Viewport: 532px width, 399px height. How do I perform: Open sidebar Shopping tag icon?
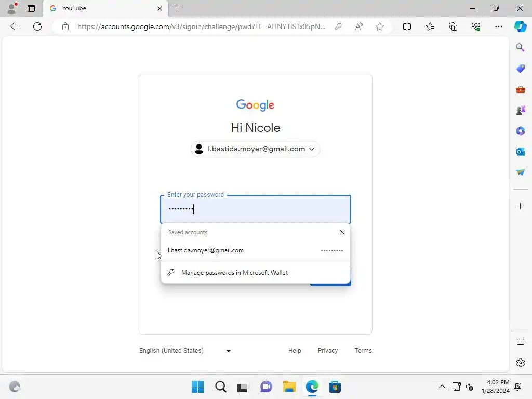coord(520,69)
